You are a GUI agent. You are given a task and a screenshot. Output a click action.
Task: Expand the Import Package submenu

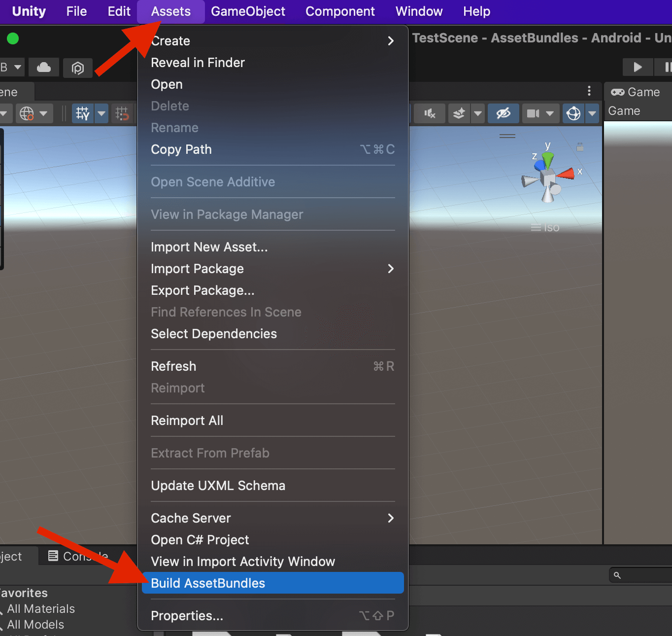coord(273,269)
